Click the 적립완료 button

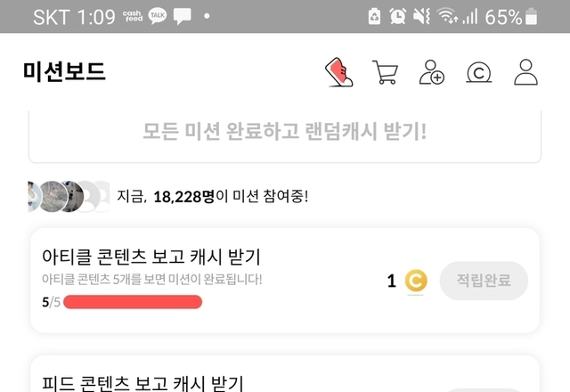(x=484, y=282)
